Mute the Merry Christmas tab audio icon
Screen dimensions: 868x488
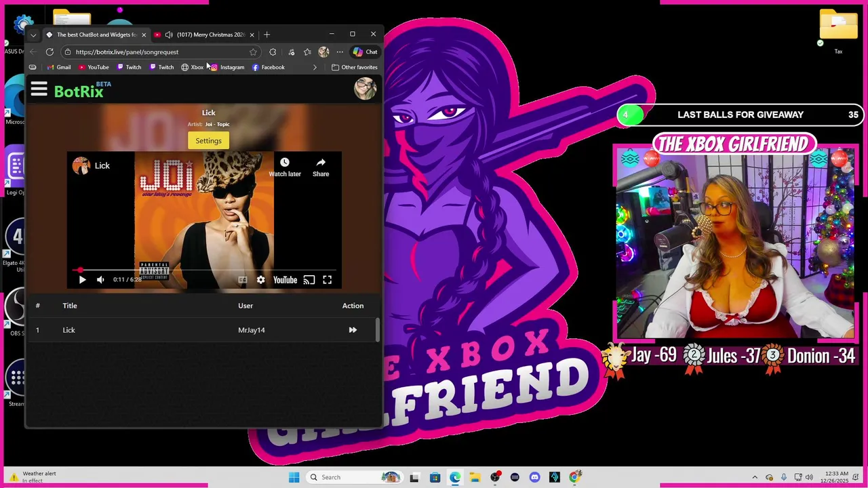169,35
